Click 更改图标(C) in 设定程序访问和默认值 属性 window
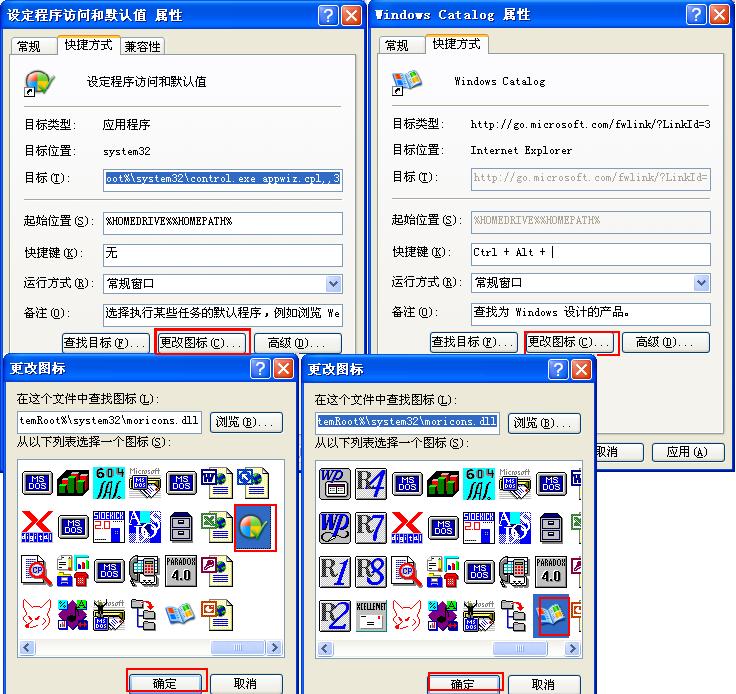The height and width of the screenshot is (694, 736). [x=202, y=343]
